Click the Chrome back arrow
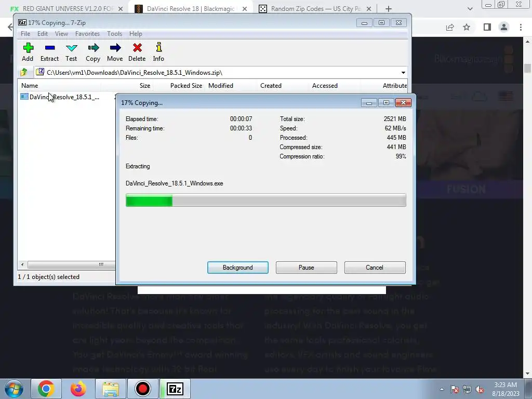532x399 pixels. [x=10, y=27]
